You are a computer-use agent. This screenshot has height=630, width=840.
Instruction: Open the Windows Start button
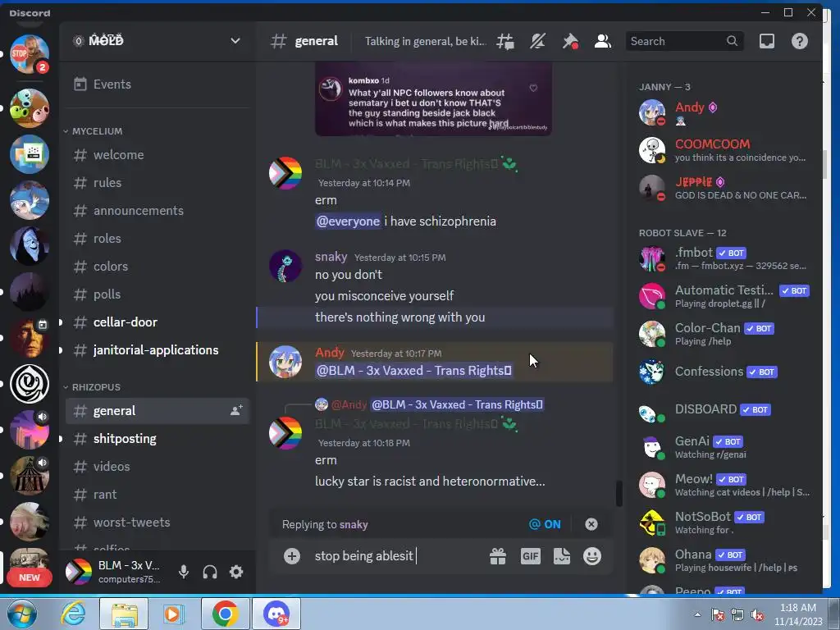coord(22,614)
